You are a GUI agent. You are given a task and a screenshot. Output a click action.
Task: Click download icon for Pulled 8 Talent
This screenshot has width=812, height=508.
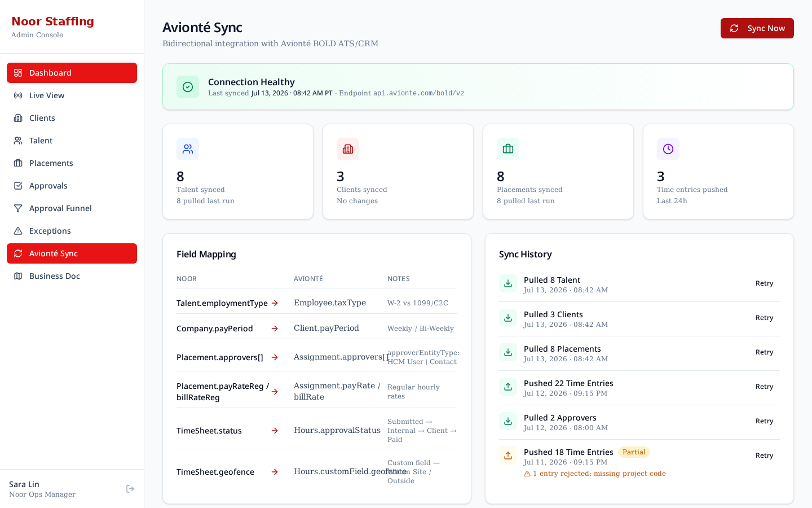508,283
